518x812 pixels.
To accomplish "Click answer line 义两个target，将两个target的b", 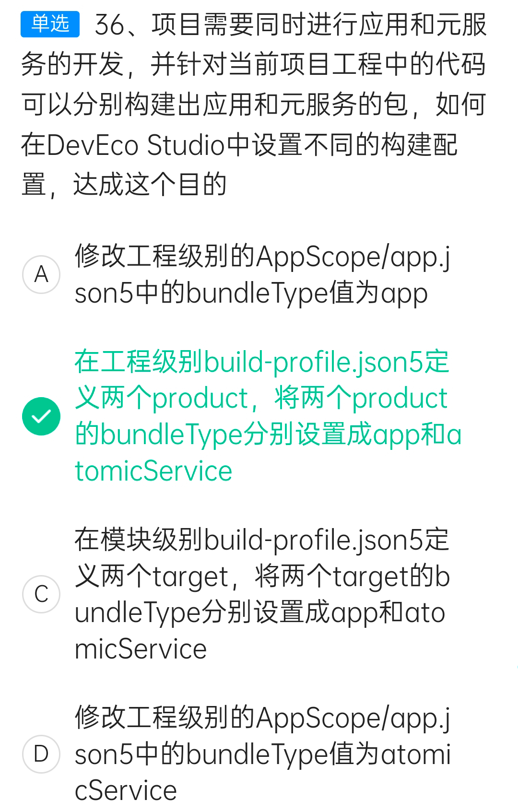I will coord(262,576).
